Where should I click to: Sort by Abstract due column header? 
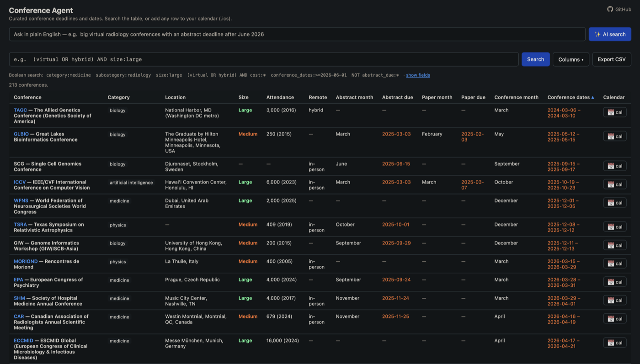[x=397, y=97]
